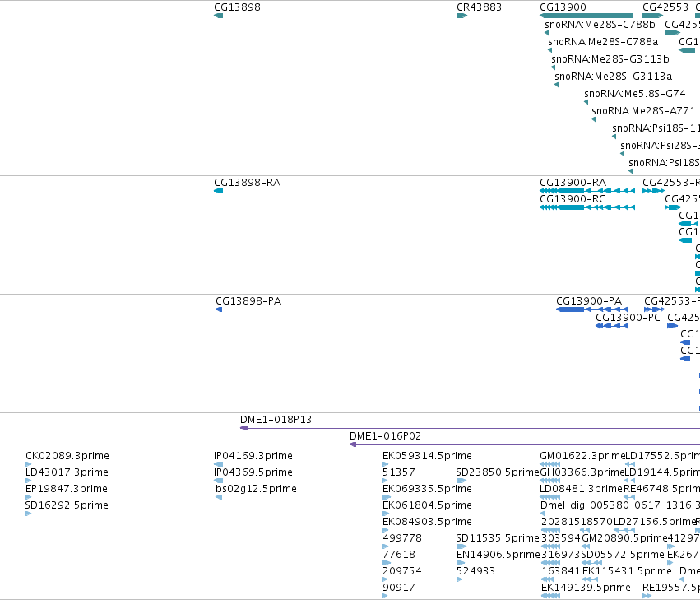
Task: Click the SD11535.5prime EST label
Action: click(498, 538)
